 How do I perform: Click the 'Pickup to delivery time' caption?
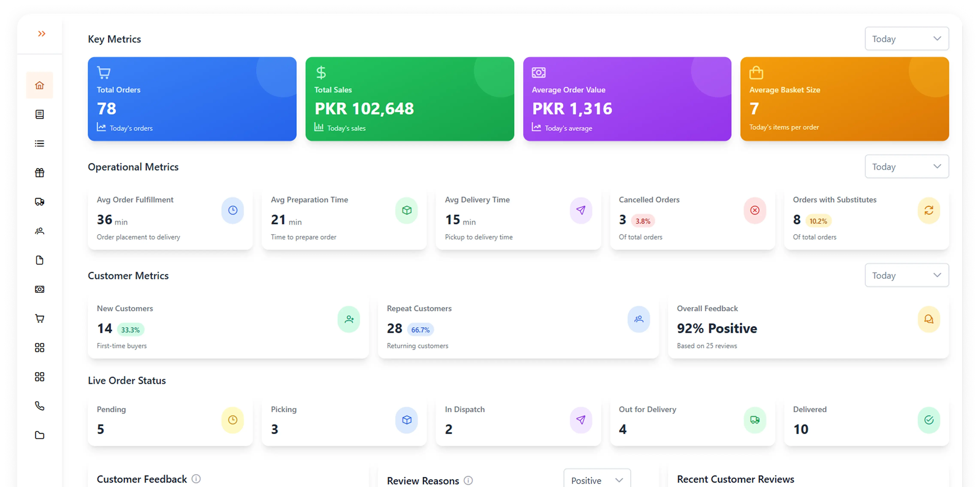pyautogui.click(x=479, y=237)
